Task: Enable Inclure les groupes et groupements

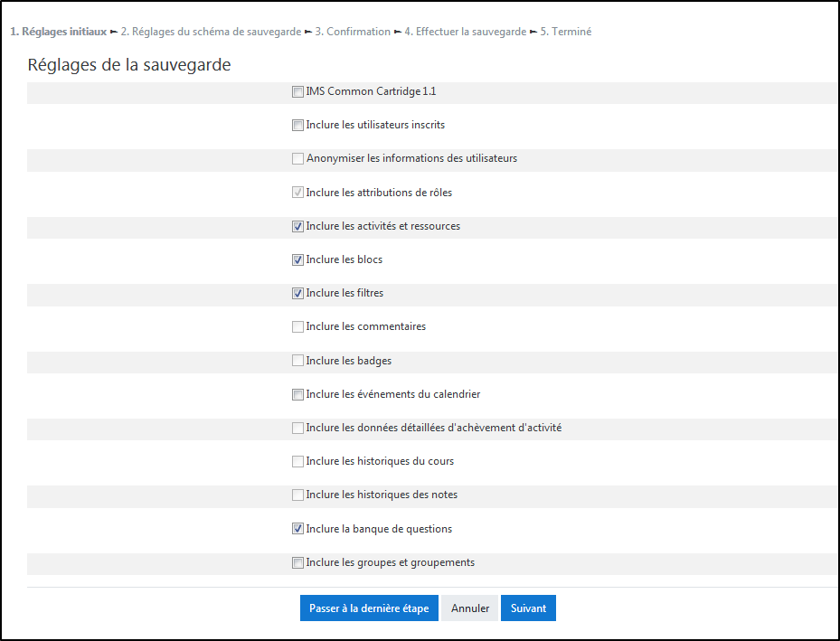Action: tap(297, 563)
